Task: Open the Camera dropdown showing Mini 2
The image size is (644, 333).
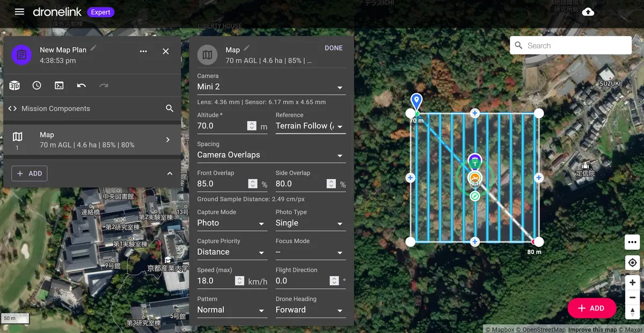Action: pos(271,86)
